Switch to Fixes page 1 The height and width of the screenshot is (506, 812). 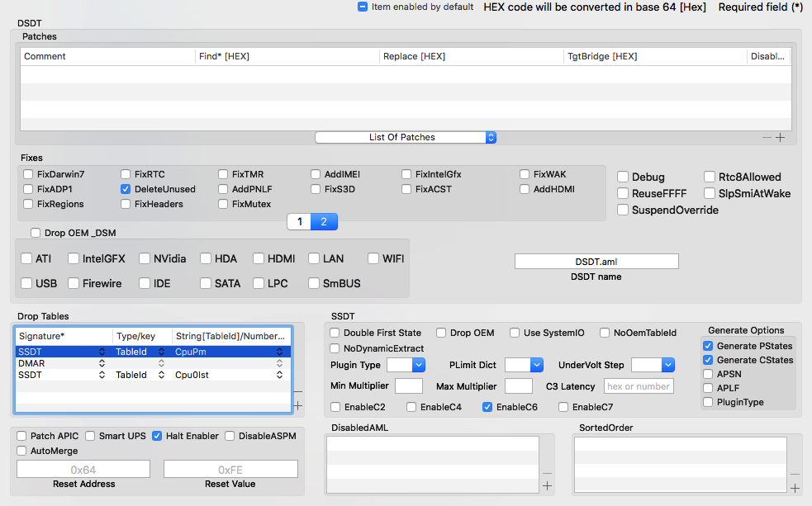click(x=300, y=221)
